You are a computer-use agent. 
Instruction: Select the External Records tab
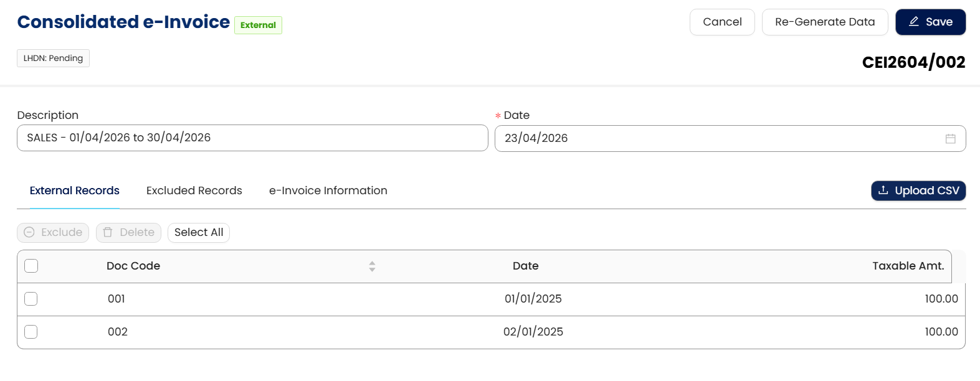[74, 191]
